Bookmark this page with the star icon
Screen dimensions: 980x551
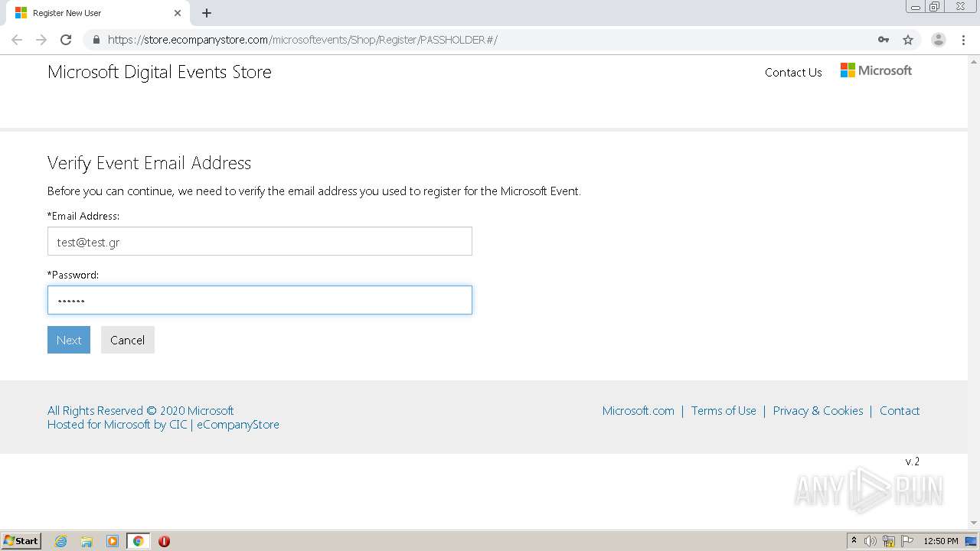click(908, 40)
